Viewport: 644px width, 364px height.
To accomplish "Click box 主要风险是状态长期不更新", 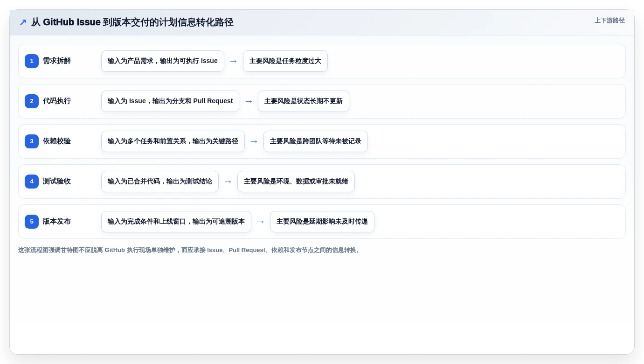I will coord(304,101).
